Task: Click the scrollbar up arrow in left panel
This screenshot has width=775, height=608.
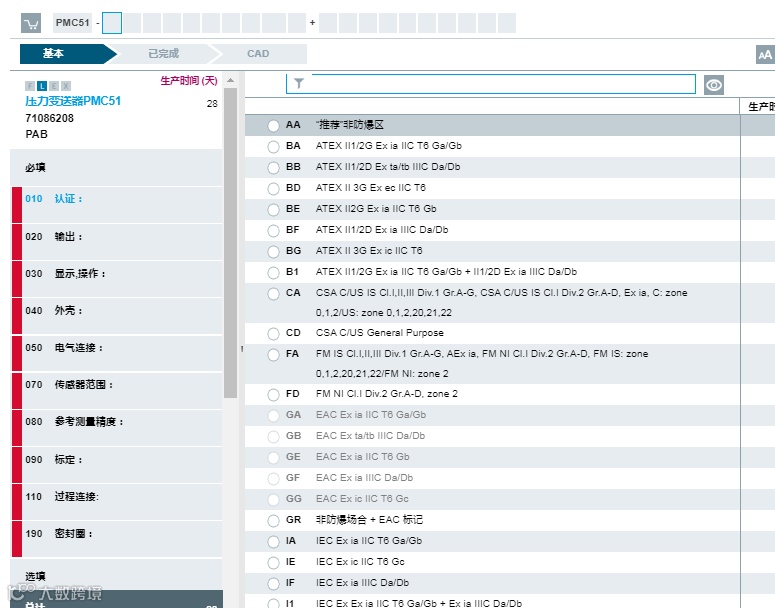Action: click(x=230, y=80)
